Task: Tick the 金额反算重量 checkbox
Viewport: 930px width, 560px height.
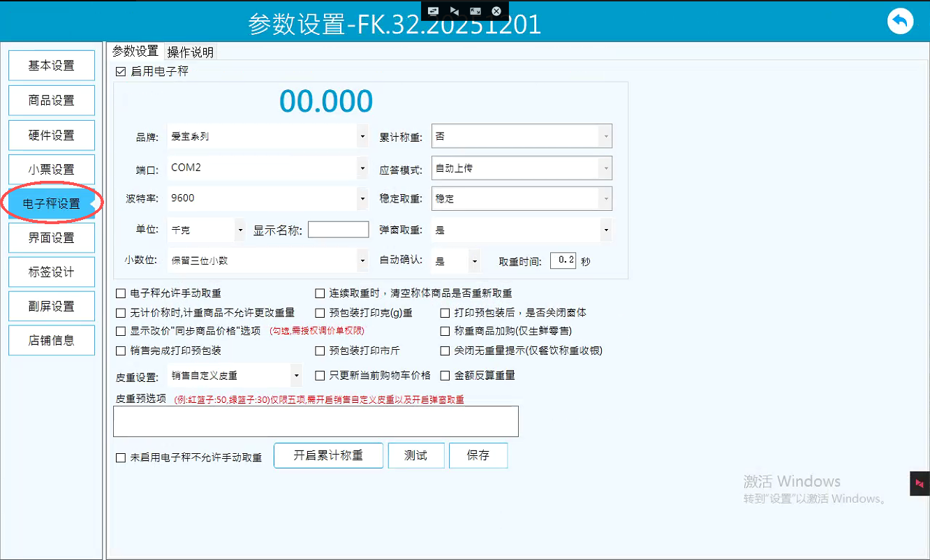Action: coord(445,376)
